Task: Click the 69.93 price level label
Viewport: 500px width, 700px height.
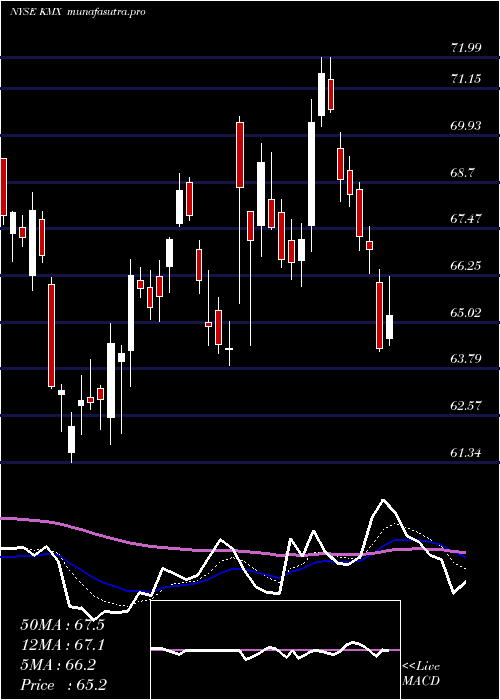Action: point(466,126)
